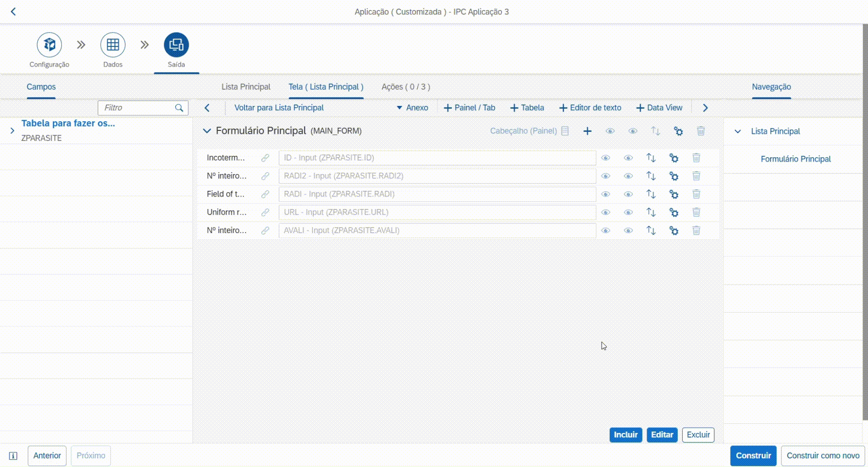Click the Filtro search input field
This screenshot has width=868, height=467.
coord(137,108)
